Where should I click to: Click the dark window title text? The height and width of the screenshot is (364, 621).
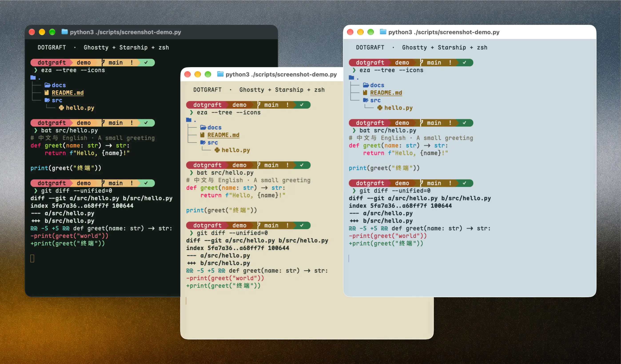pyautogui.click(x=125, y=32)
